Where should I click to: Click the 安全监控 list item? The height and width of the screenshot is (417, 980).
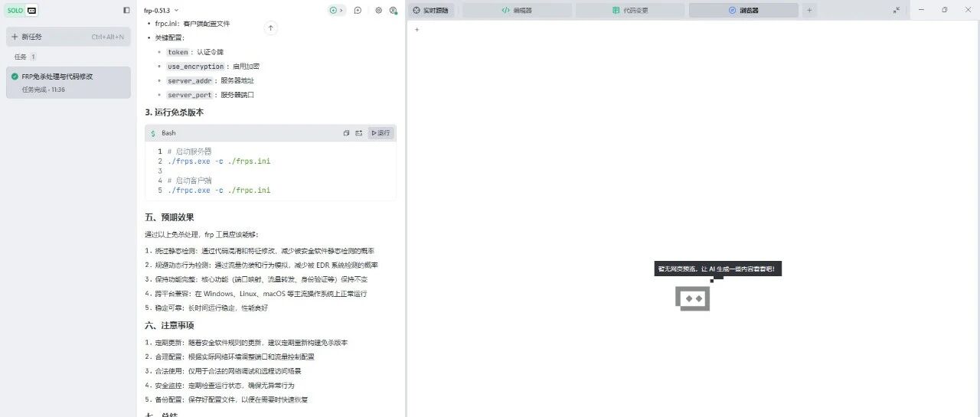tap(220, 385)
